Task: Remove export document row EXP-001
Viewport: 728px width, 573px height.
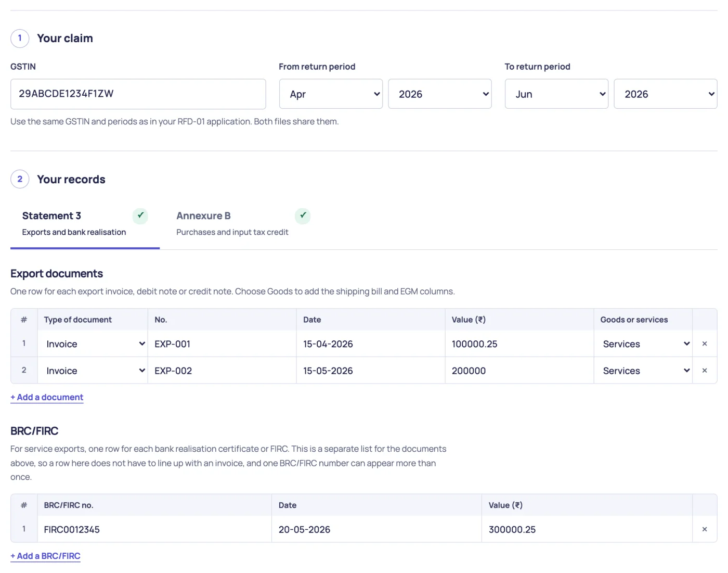Action: pyautogui.click(x=705, y=343)
